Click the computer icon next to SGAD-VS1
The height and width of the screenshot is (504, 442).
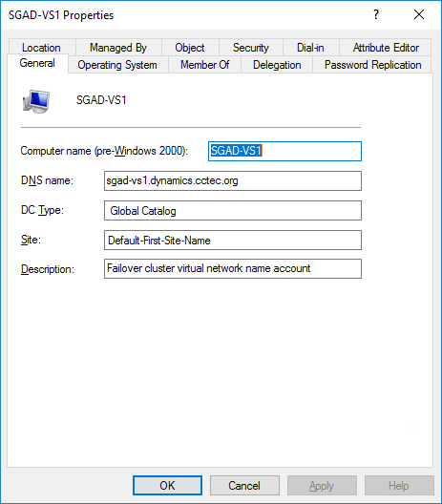pos(36,101)
